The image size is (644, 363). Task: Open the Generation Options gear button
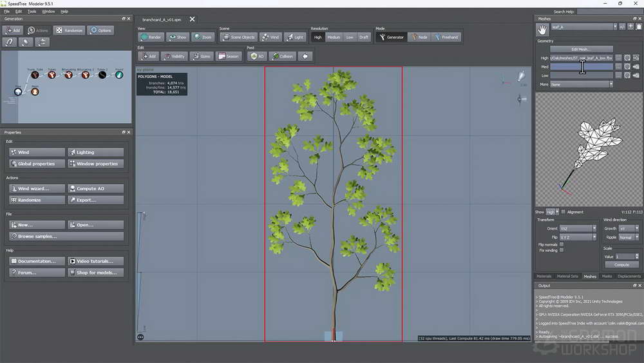pos(100,30)
